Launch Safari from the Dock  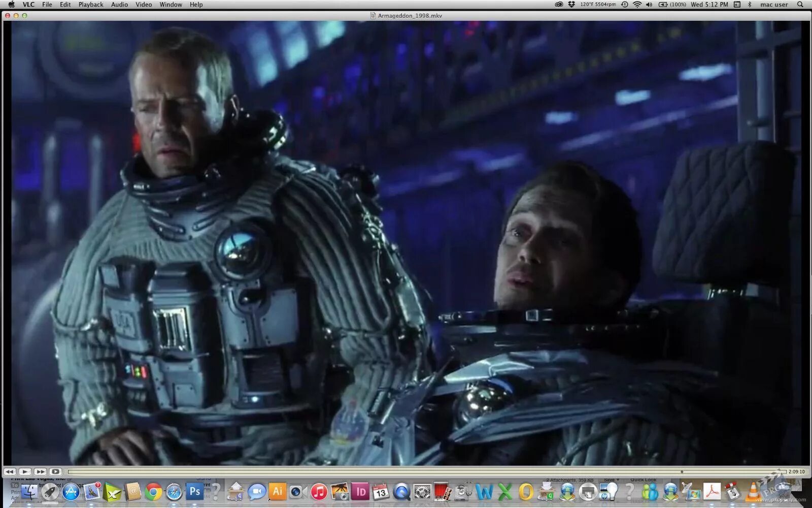click(174, 492)
